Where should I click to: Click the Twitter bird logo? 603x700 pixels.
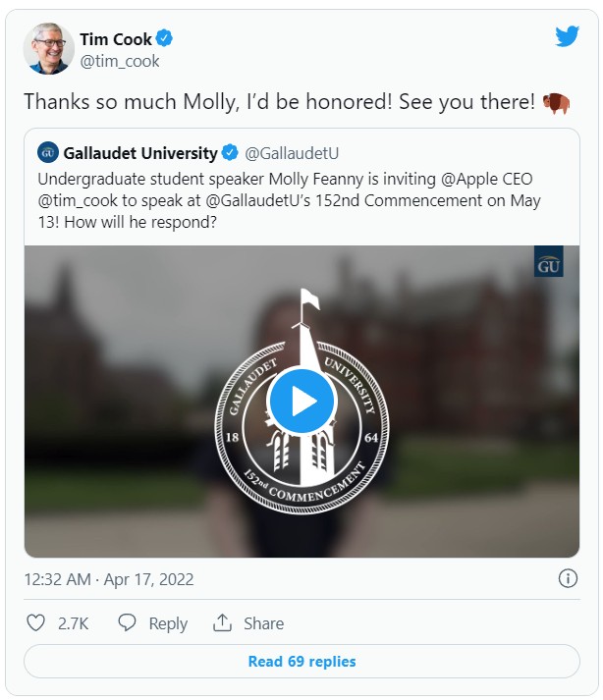(x=567, y=37)
